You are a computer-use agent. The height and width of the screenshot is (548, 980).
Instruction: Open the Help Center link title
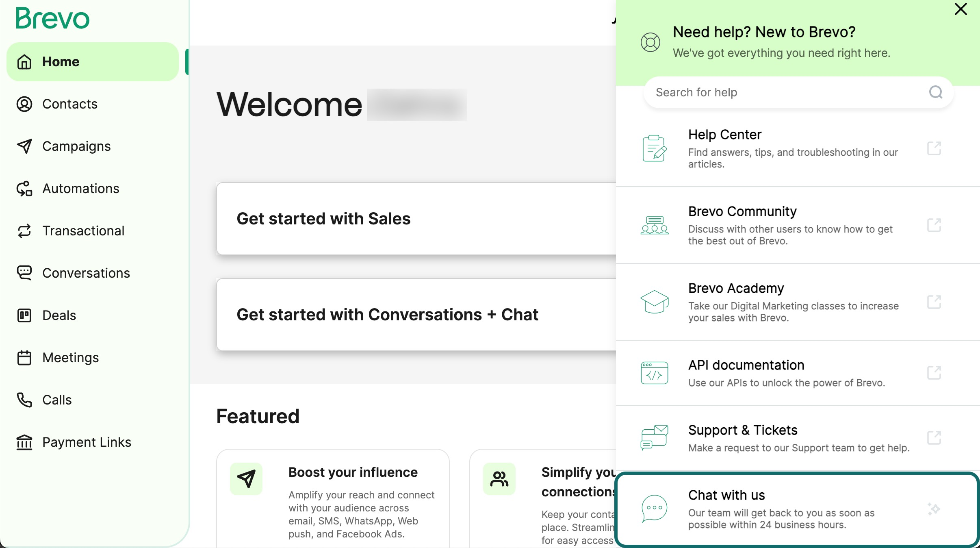click(725, 135)
